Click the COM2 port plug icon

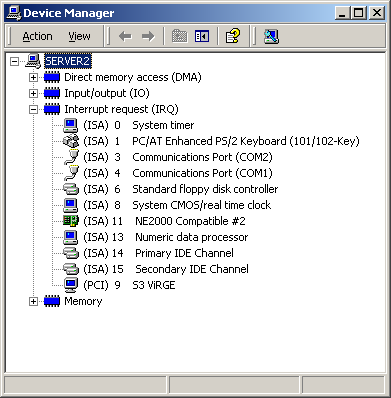pos(71,157)
